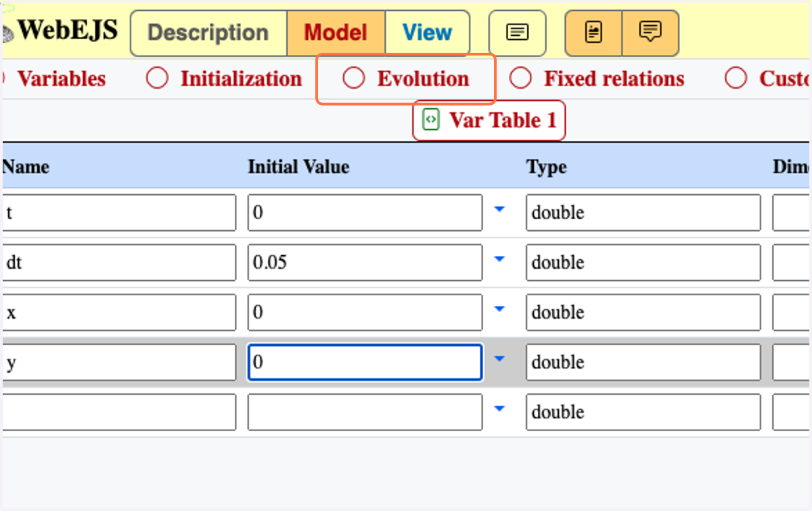
Task: Switch to the Model panel
Action: tap(336, 32)
